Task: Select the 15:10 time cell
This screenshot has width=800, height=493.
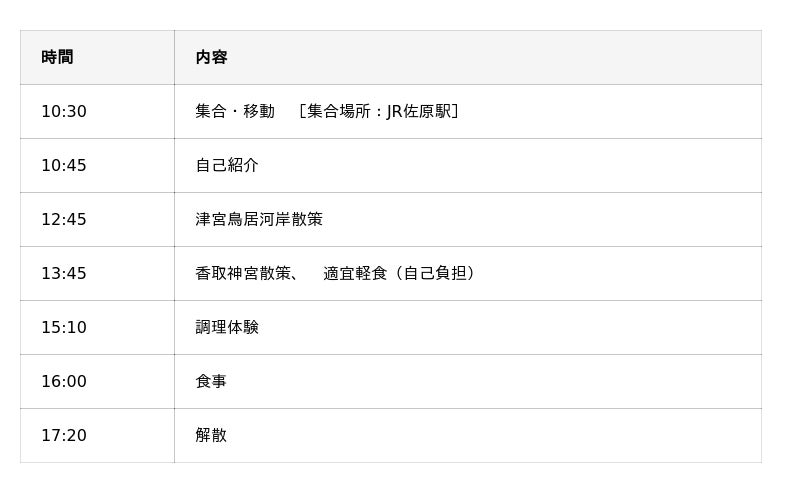Action: (64, 328)
